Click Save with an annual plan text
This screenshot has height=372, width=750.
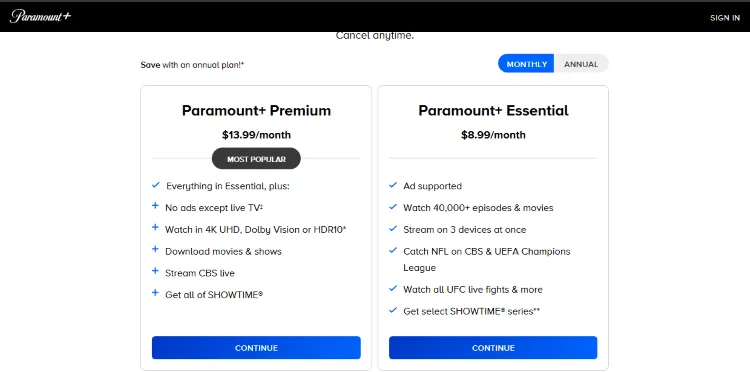point(192,65)
